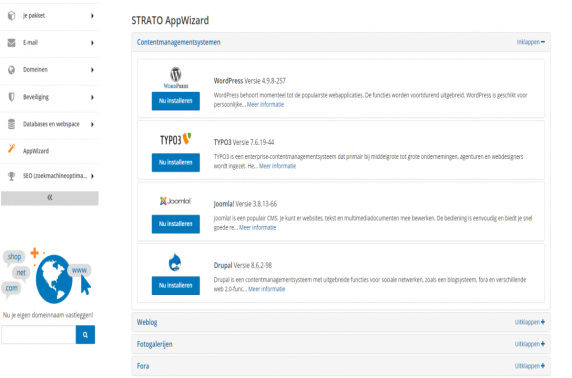Install Joomla! with Nu installeren
This screenshot has width=572, height=378.
(x=175, y=224)
